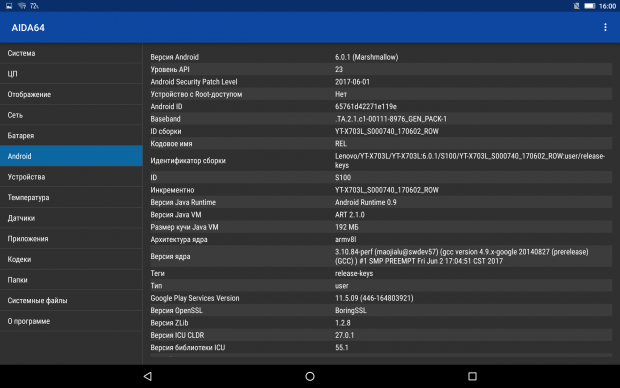The height and width of the screenshot is (388, 620).
Task: Open О программе page
Action: 71,321
